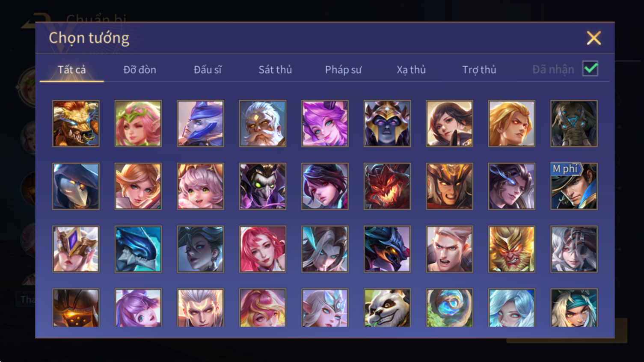Toggle the Đã nhận checkbox

pyautogui.click(x=590, y=69)
